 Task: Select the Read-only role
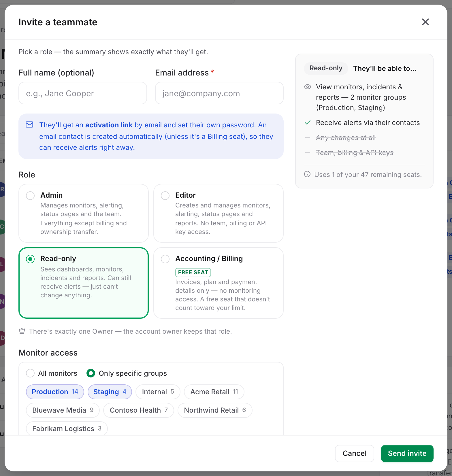point(84,283)
